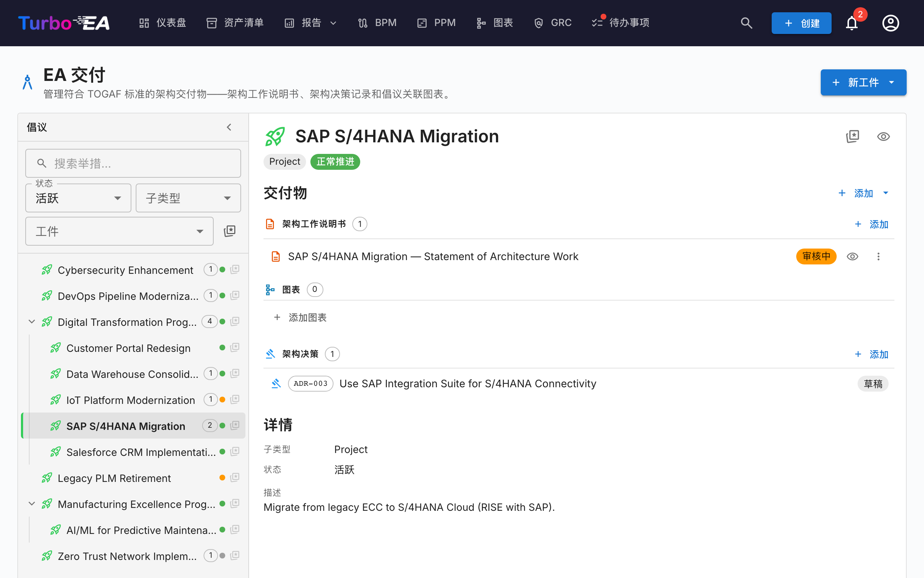This screenshot has width=924, height=578.
Task: Open PPM in top navigation
Action: pyautogui.click(x=436, y=23)
